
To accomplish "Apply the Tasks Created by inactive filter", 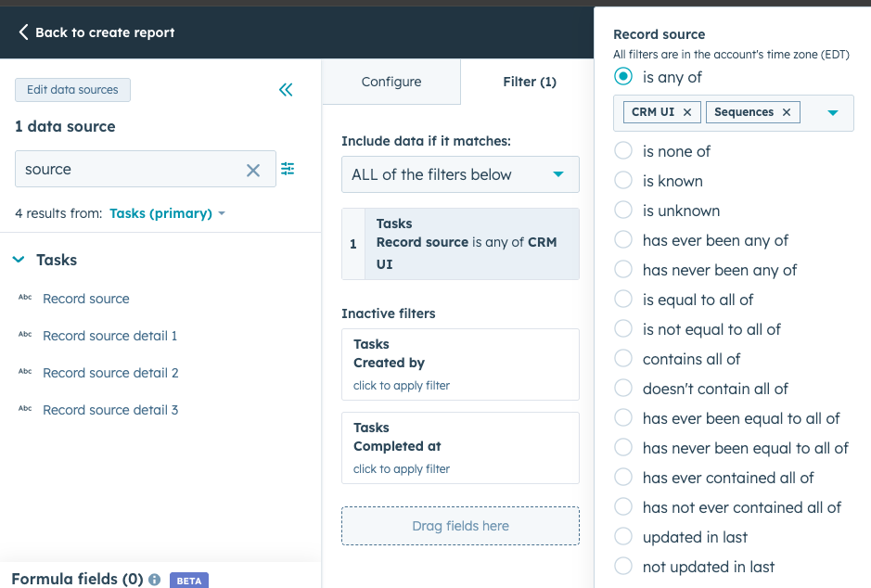I will (460, 364).
